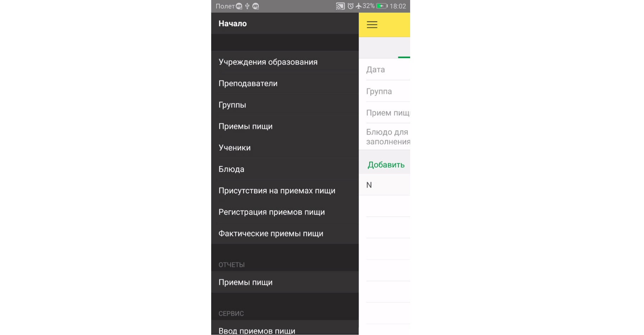Tap the airplane mode status icon
The height and width of the screenshot is (335, 644).
(x=359, y=6)
